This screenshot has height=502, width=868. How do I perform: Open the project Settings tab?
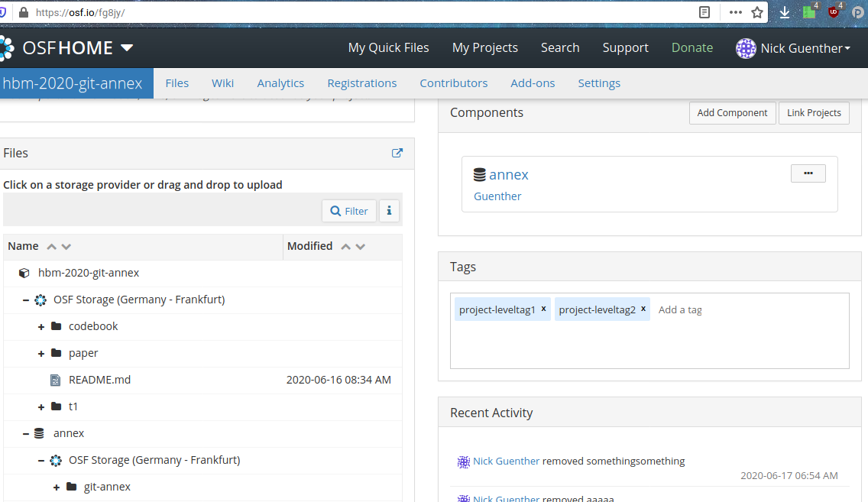click(599, 83)
